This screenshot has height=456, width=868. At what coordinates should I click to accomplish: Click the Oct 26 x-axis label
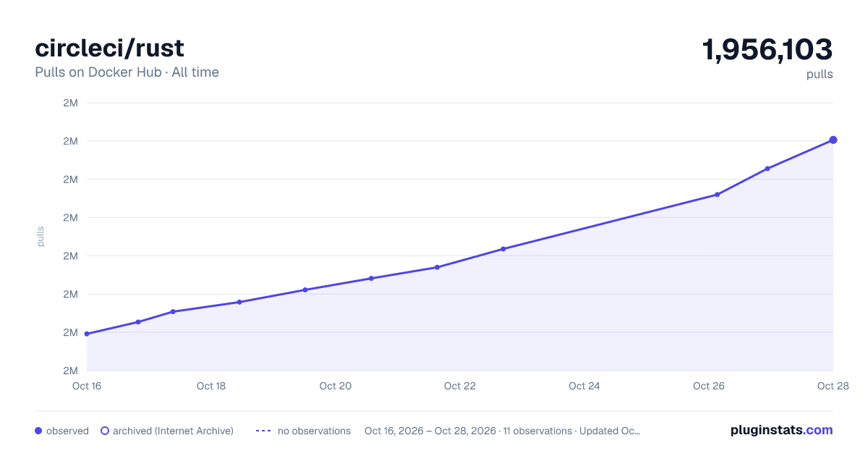pyautogui.click(x=709, y=386)
